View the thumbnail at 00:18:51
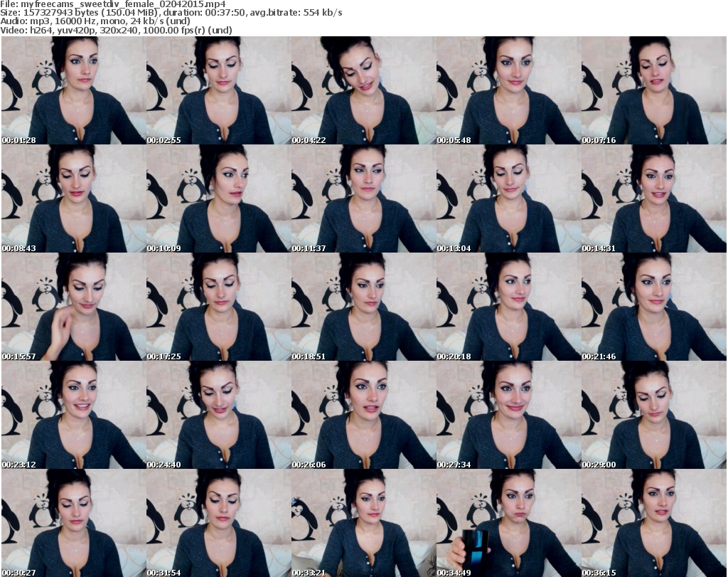This screenshot has height=577, width=728. pyautogui.click(x=363, y=307)
